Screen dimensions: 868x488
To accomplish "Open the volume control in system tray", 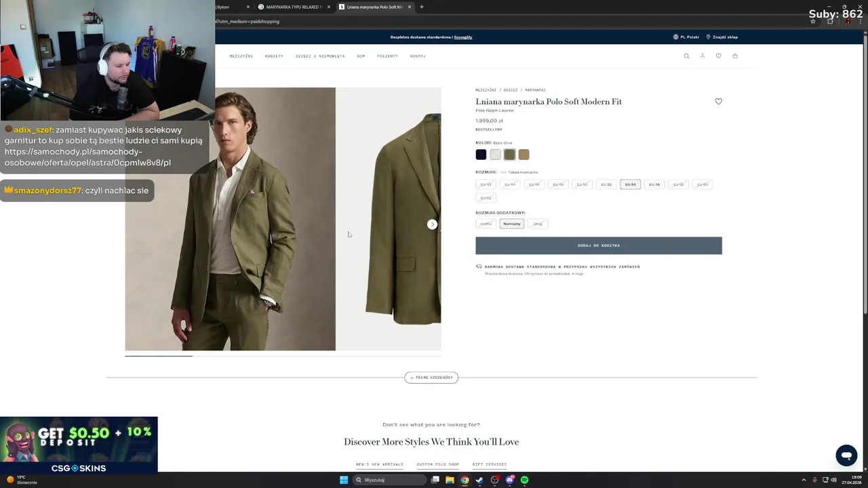I will pyautogui.click(x=834, y=480).
